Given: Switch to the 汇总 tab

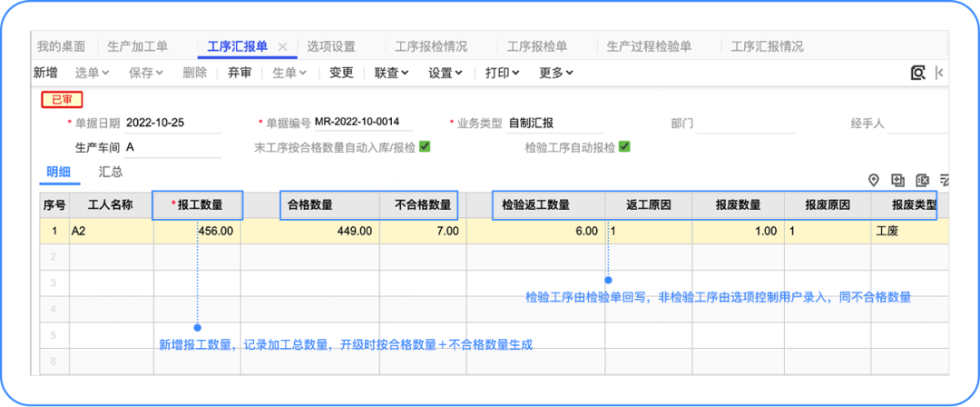Looking at the screenshot, I should pyautogui.click(x=111, y=172).
